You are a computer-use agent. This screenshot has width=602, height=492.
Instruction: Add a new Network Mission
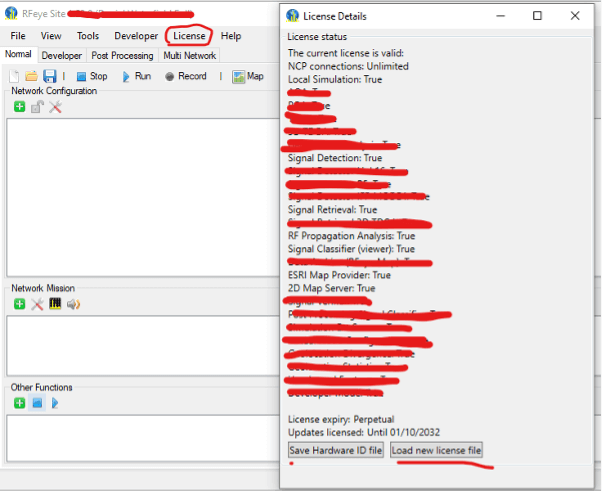click(20, 304)
